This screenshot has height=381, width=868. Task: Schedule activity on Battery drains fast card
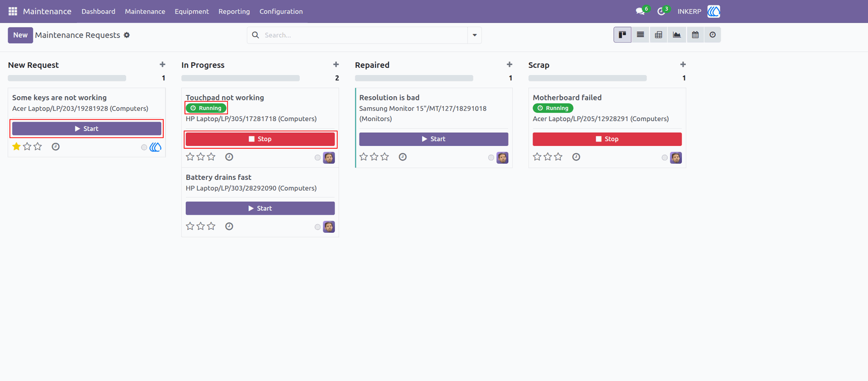pyautogui.click(x=229, y=226)
